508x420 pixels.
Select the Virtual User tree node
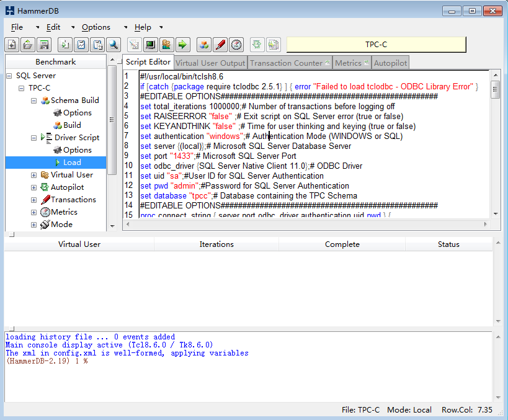[71, 175]
